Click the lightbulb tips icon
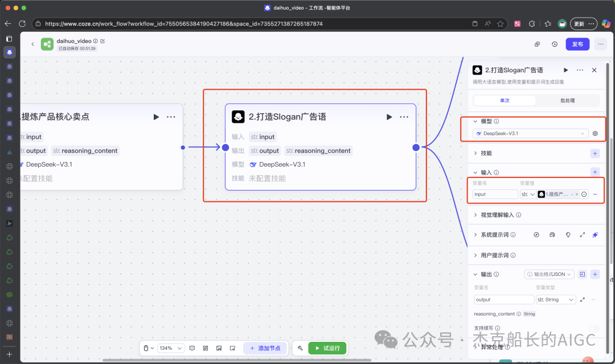Viewport: 615px width, 364px height. (568, 235)
